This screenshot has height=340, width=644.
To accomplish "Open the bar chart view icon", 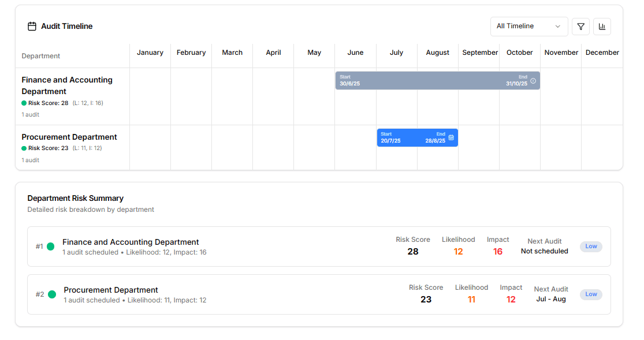I will [602, 27].
